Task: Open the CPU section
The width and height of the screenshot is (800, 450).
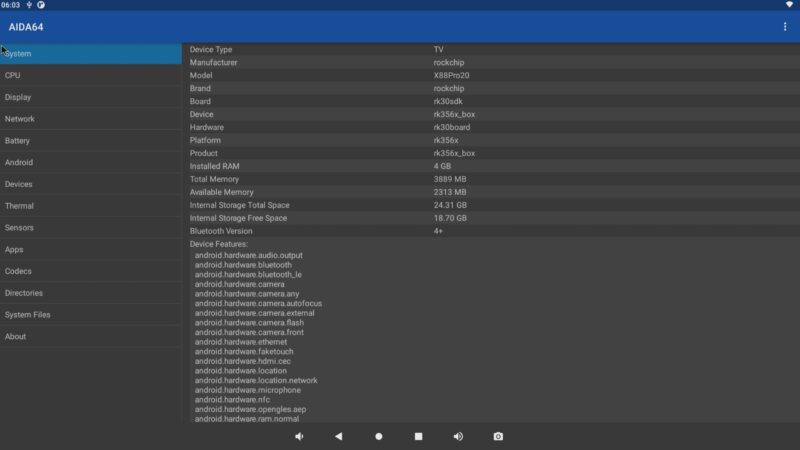Action: (x=90, y=76)
